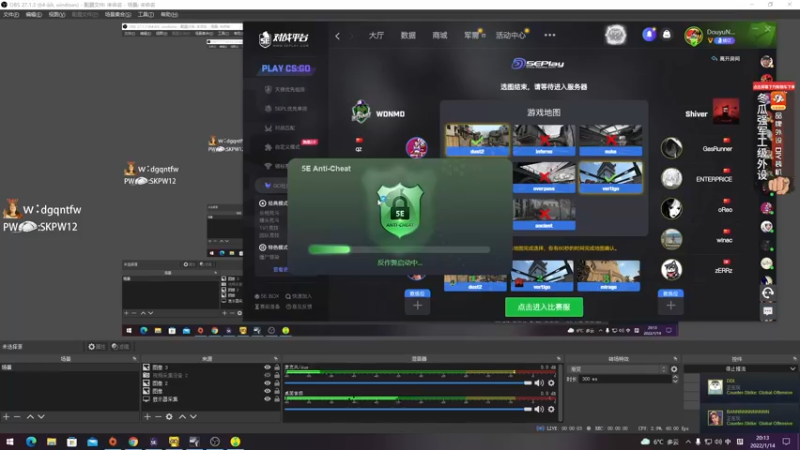This screenshot has width=800, height=450.
Task: Switch to 商城 tab in 5E platform
Action: coord(439,35)
